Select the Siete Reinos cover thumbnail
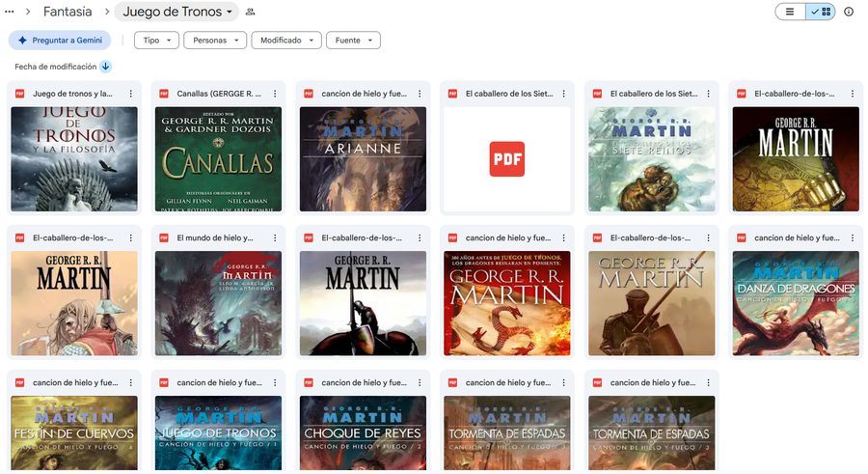 pyautogui.click(x=652, y=159)
